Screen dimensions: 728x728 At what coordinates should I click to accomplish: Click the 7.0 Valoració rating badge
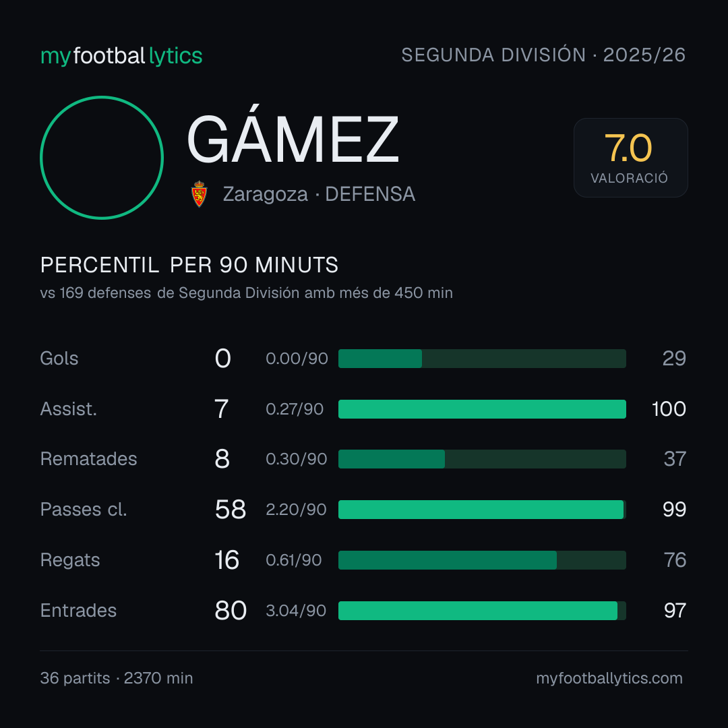[630, 157]
